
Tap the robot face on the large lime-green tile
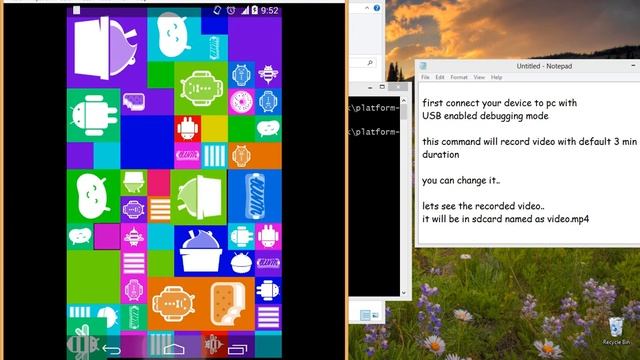(x=201, y=88)
